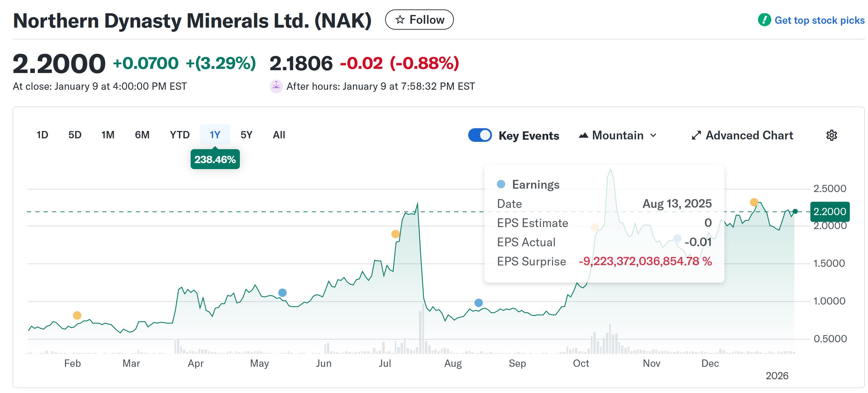
Task: Click the yellow event marker in early February
Action: click(x=77, y=315)
